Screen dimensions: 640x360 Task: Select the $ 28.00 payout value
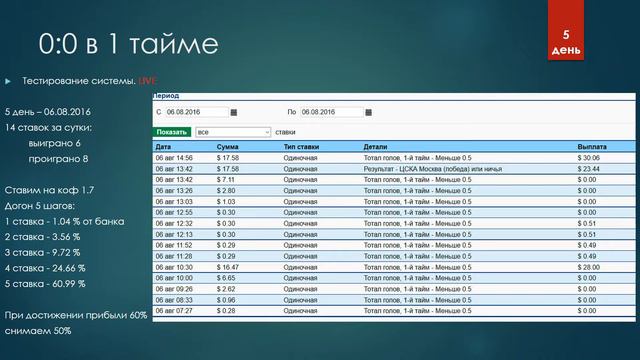click(589, 267)
